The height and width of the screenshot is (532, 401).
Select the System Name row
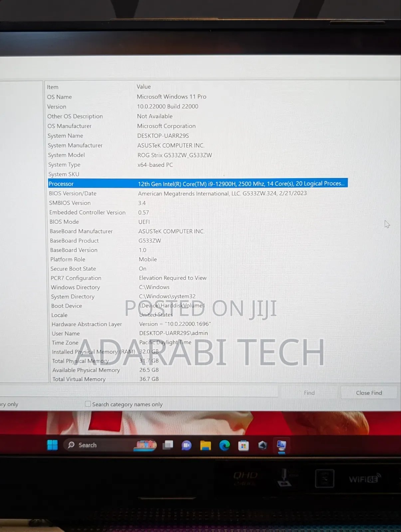point(197,136)
